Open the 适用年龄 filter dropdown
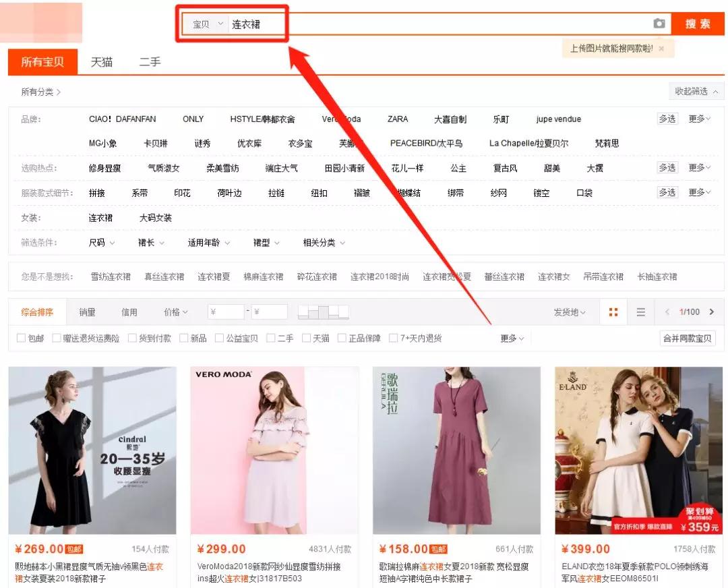Viewport: 728px width, 588px height. [209, 243]
